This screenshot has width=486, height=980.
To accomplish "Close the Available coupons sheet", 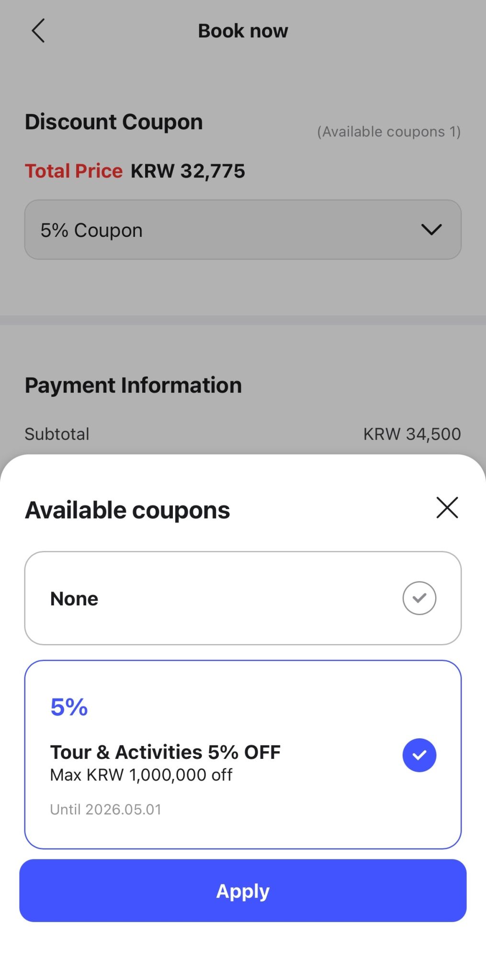I will (x=447, y=508).
